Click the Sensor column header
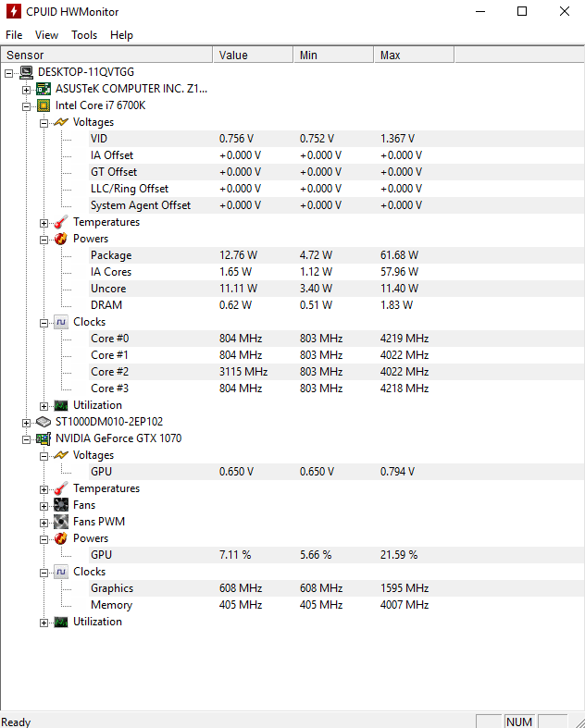585x728 pixels. [x=106, y=55]
